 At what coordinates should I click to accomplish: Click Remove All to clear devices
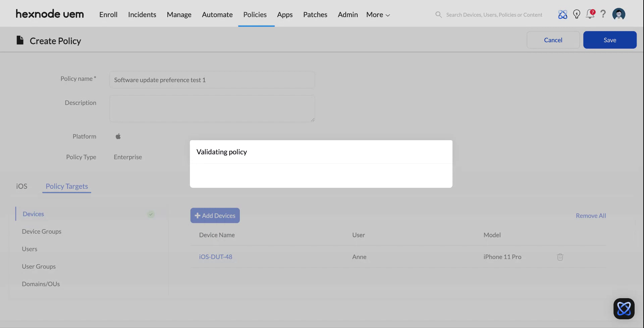tap(590, 216)
